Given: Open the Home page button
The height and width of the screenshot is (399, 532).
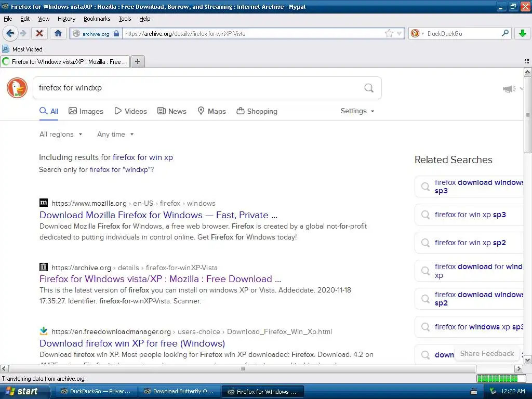Looking at the screenshot, I should tap(58, 33).
